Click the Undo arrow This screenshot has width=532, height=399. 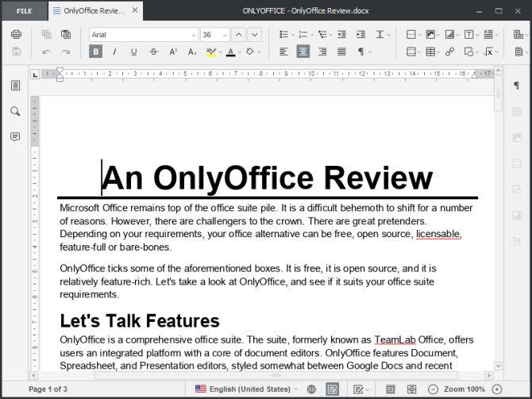click(x=47, y=52)
